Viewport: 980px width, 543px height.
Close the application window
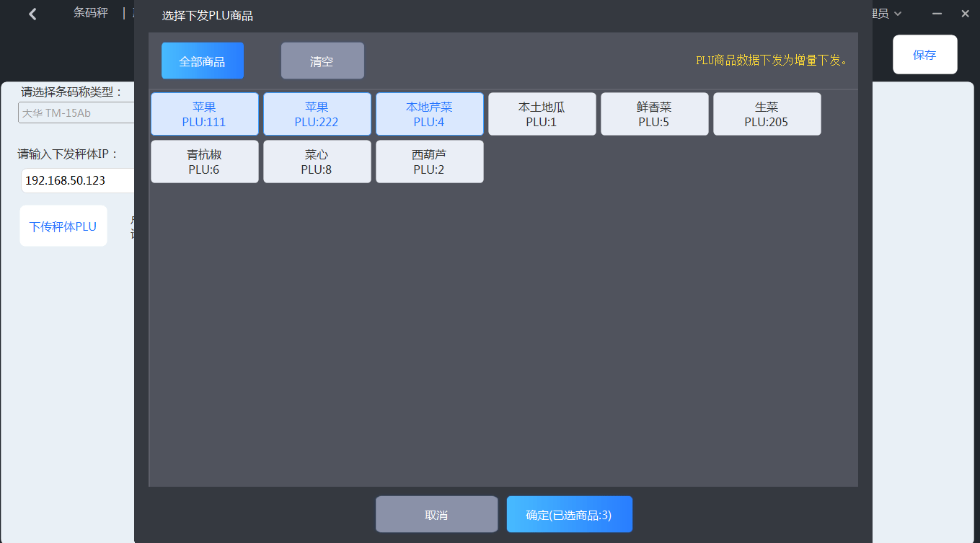965,14
